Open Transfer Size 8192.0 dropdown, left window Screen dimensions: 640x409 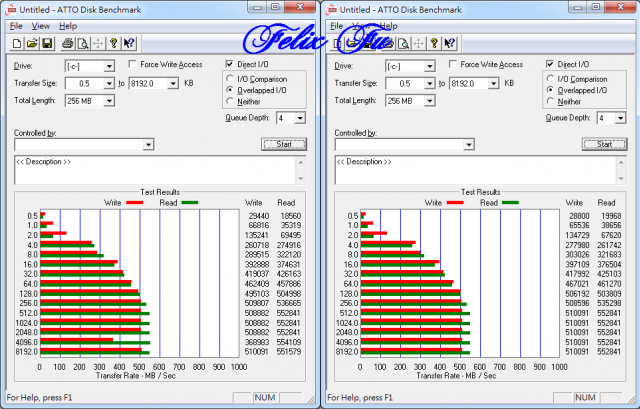pos(173,84)
